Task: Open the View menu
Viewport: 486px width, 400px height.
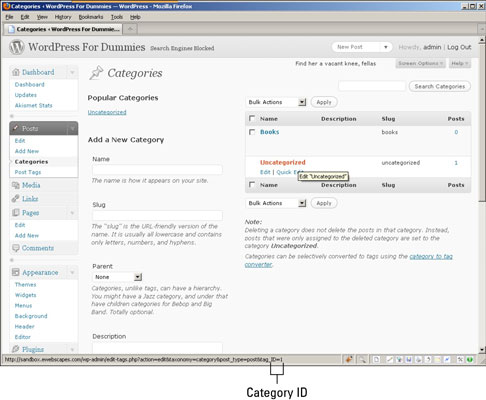Action: click(42, 17)
